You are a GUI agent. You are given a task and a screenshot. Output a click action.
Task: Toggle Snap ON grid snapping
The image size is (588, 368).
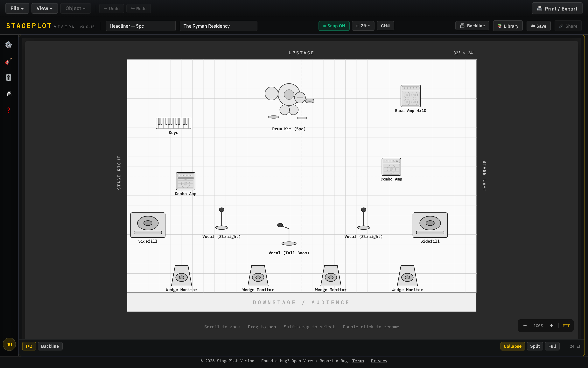point(334,26)
